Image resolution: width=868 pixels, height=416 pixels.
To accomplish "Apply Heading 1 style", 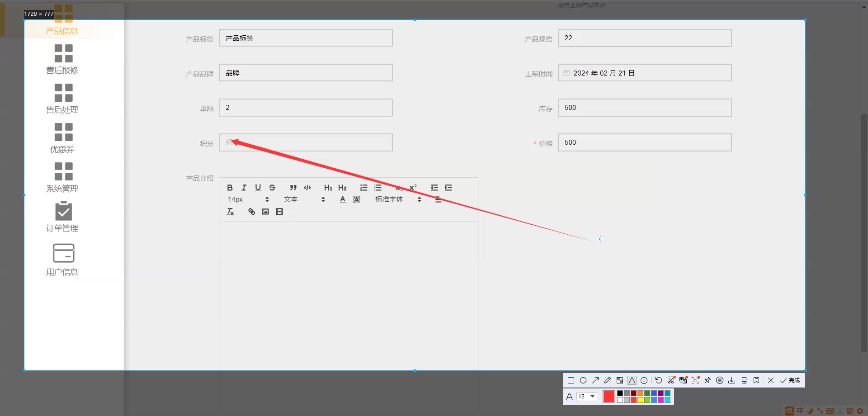I will point(328,188).
